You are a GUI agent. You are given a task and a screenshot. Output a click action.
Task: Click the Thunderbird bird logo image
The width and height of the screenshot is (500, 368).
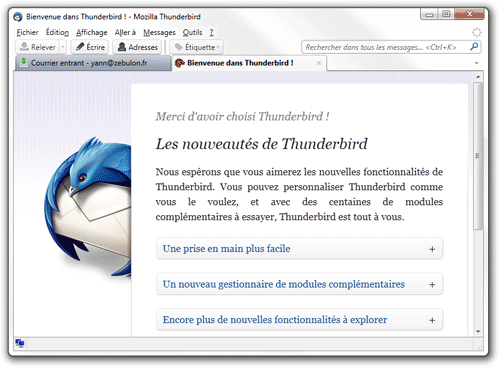pyautogui.click(x=87, y=207)
